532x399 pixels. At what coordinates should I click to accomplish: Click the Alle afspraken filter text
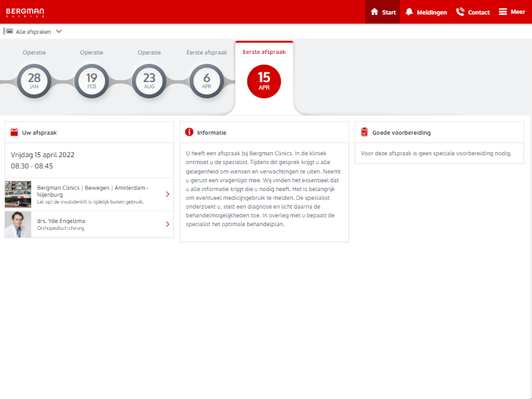pyautogui.click(x=33, y=31)
